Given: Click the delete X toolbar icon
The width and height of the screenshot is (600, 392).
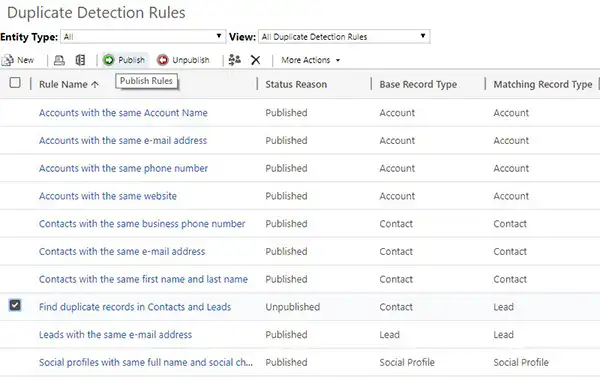Looking at the screenshot, I should coord(256,60).
